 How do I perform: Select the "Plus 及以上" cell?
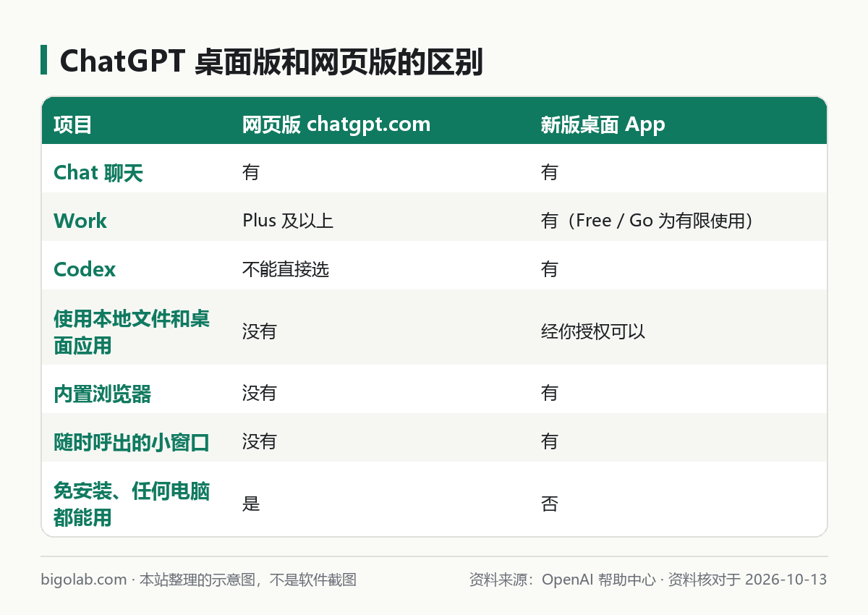pos(288,221)
